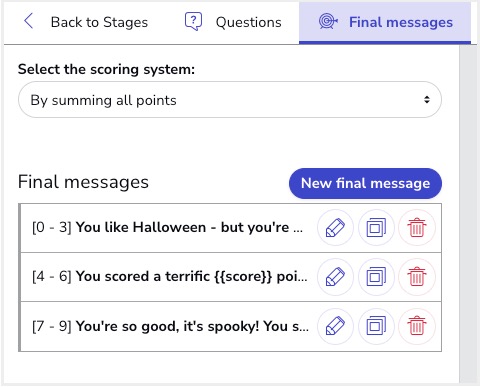Edit the [0 - 3] Halloween message
480x387 pixels.
[335, 228]
